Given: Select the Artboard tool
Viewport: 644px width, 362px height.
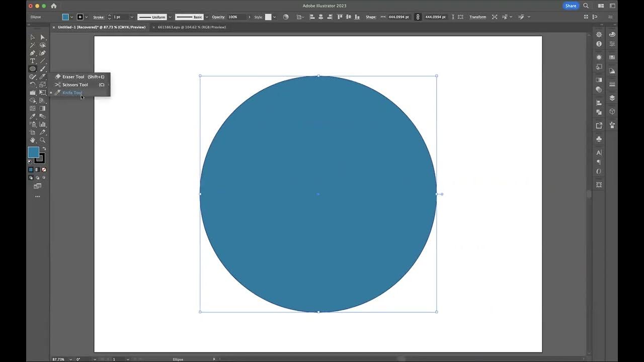Looking at the screenshot, I should (33, 133).
